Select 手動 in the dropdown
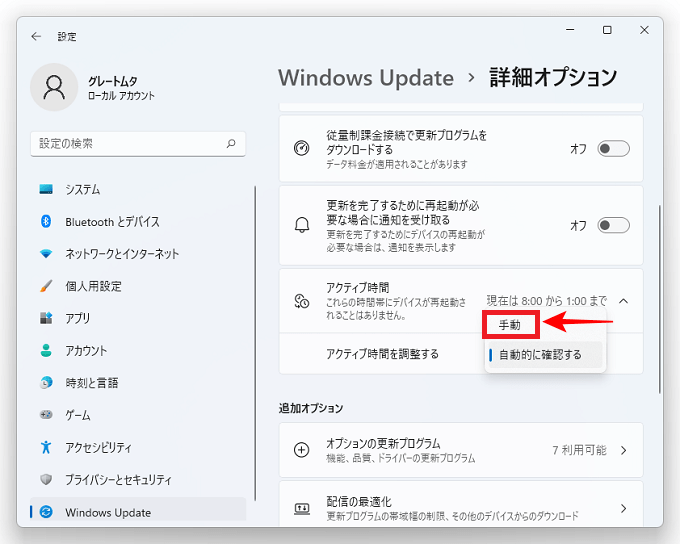 (x=510, y=324)
